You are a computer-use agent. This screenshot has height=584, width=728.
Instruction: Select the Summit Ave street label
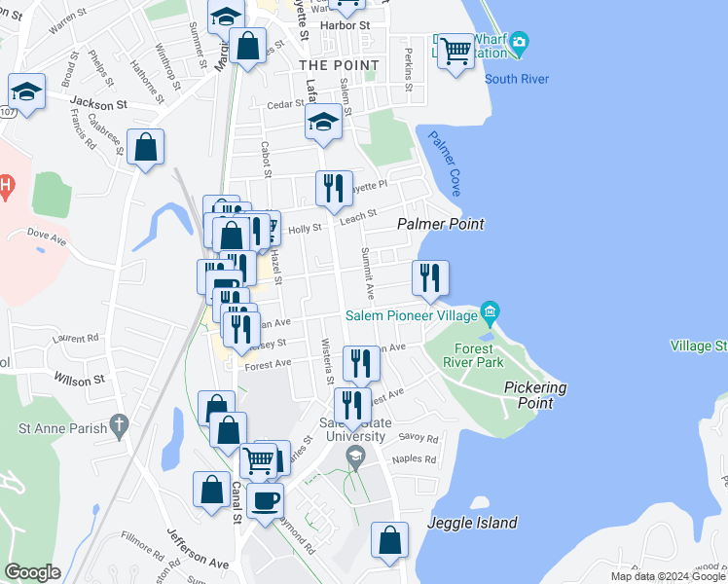point(368,274)
